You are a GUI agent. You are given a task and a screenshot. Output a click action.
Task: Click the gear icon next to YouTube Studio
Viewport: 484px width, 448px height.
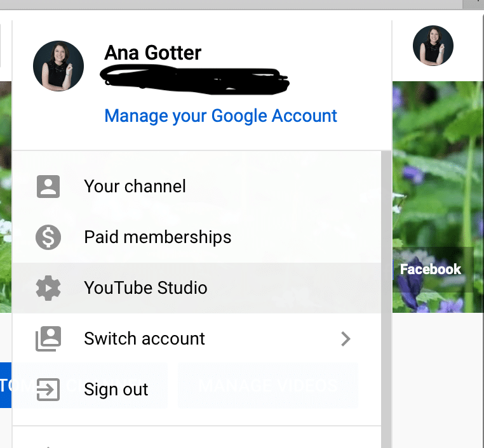pos(48,288)
